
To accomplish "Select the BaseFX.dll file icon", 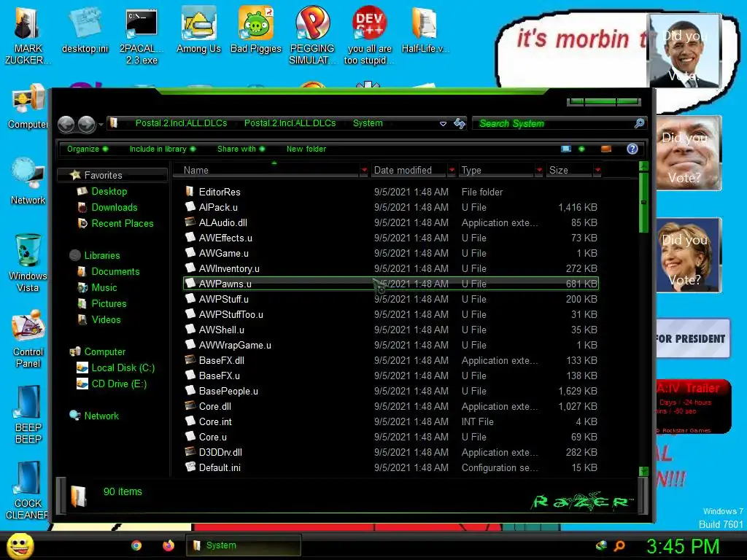I will pos(190,360).
